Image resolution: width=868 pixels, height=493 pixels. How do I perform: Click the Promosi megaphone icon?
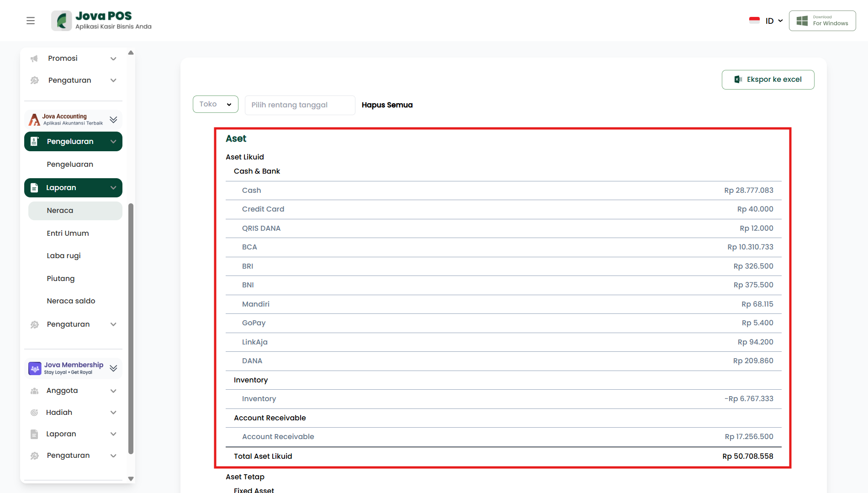click(x=34, y=58)
